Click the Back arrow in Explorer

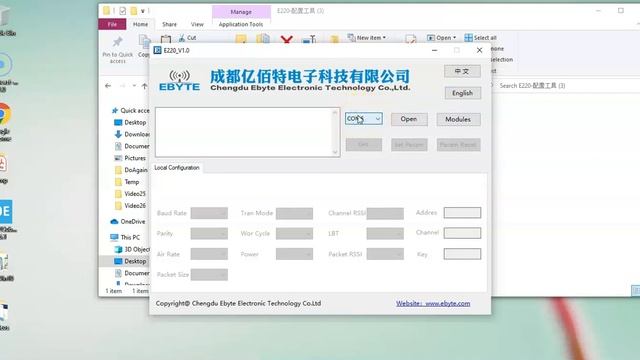point(108,86)
